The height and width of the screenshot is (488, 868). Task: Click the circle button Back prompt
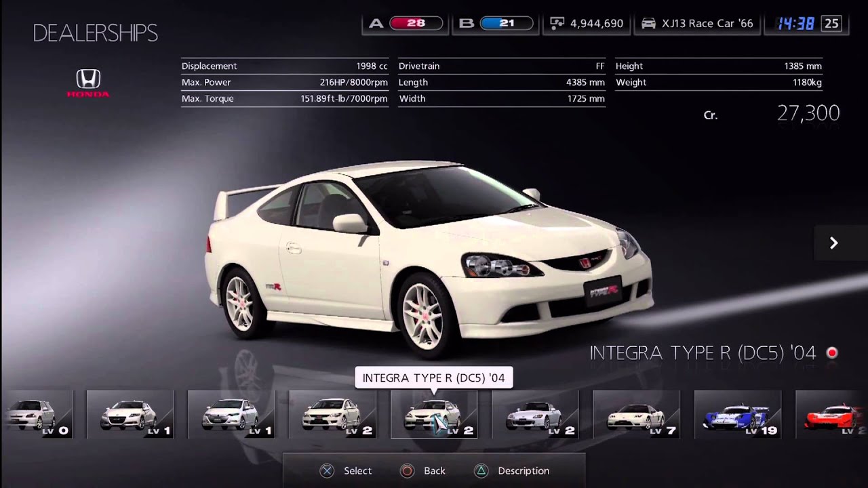422,470
